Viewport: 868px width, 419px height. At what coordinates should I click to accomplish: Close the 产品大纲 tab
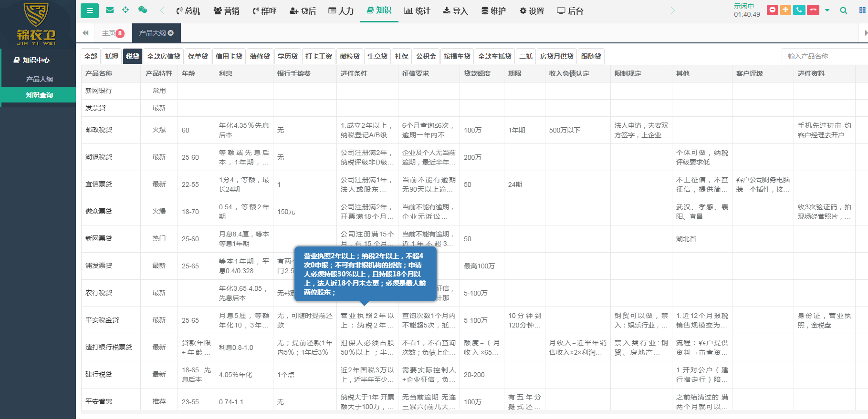coord(171,33)
